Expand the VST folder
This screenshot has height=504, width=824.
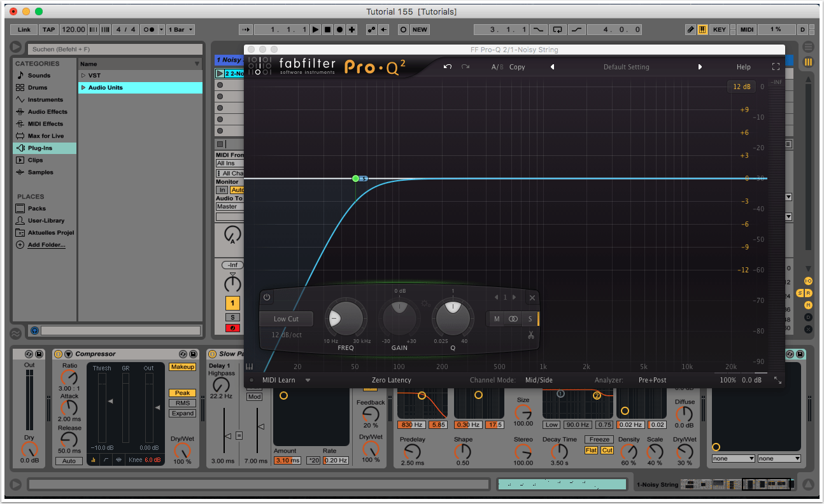pos(83,75)
